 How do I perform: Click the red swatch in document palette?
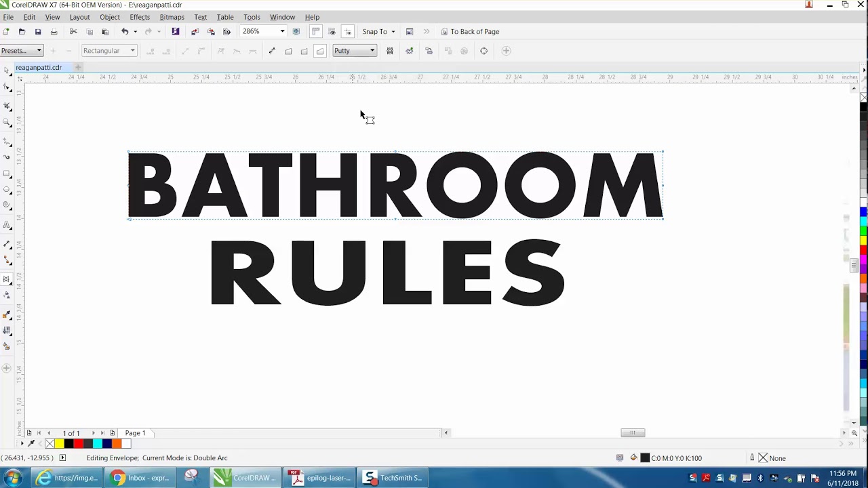click(x=79, y=444)
